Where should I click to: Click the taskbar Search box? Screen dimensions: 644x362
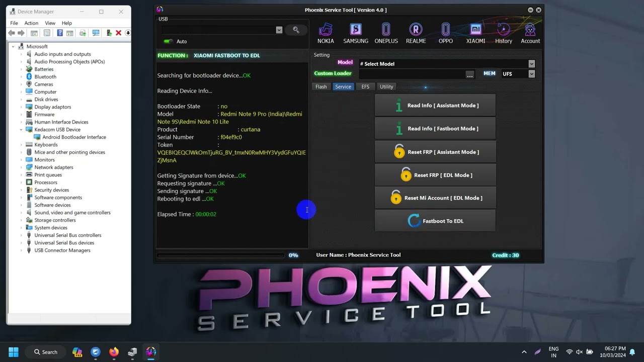tap(46, 352)
